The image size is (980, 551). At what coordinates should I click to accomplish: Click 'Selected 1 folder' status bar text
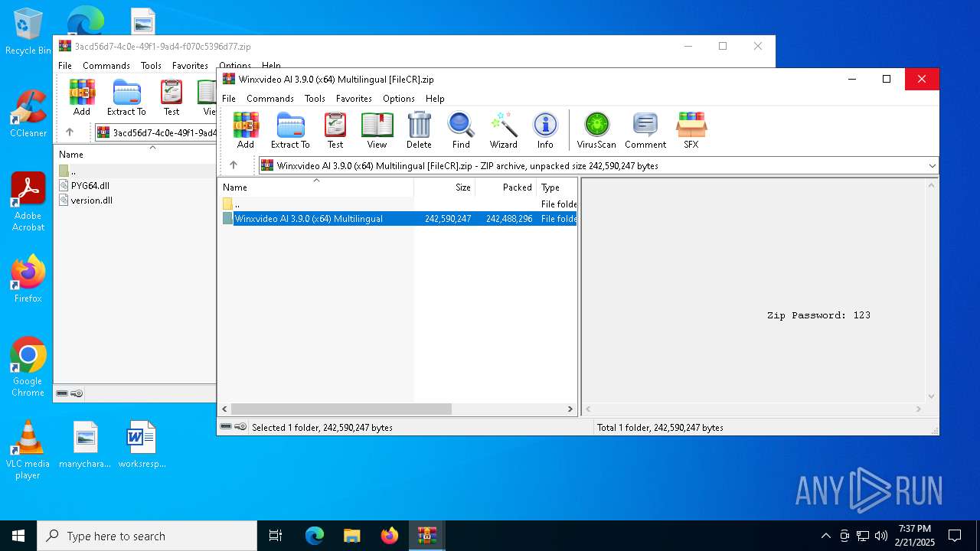[x=322, y=428]
